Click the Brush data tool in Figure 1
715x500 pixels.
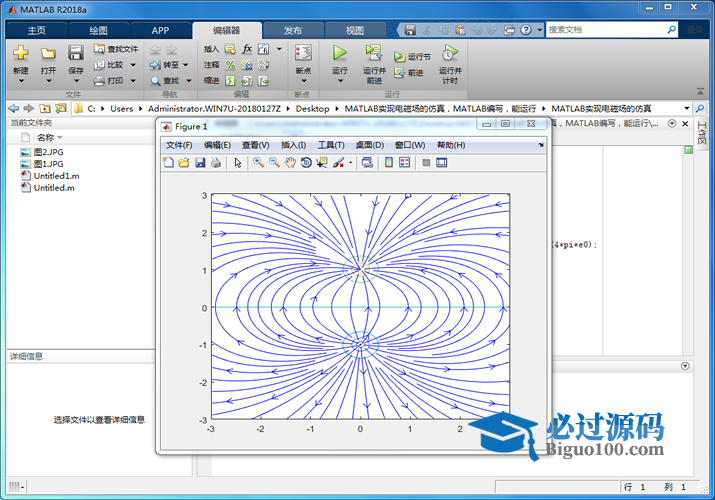pos(338,163)
